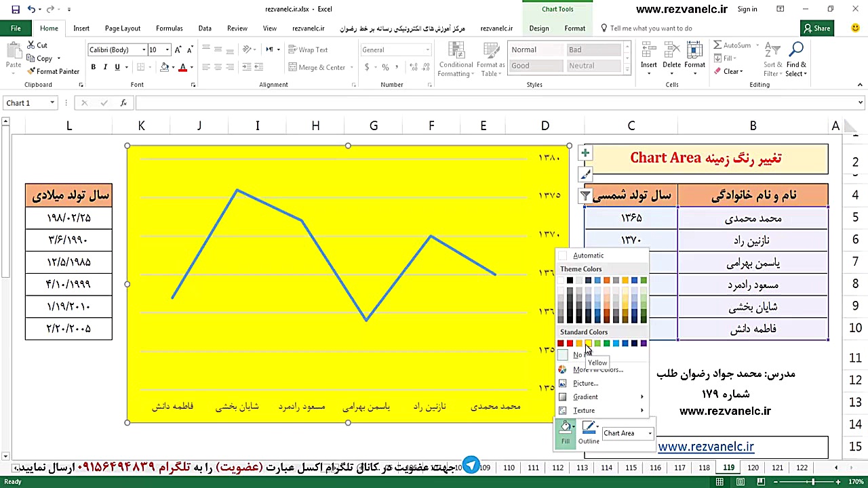Toggle Wrap Text
The width and height of the screenshot is (868, 488).
click(309, 49)
